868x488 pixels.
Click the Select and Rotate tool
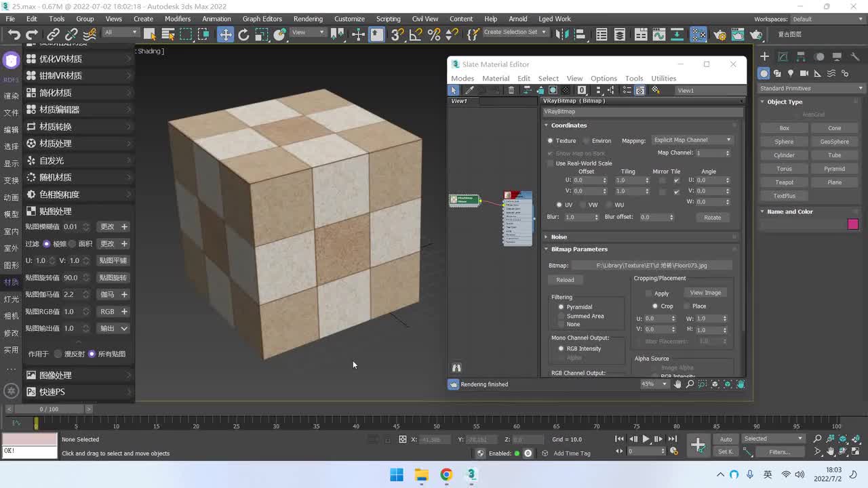243,35
